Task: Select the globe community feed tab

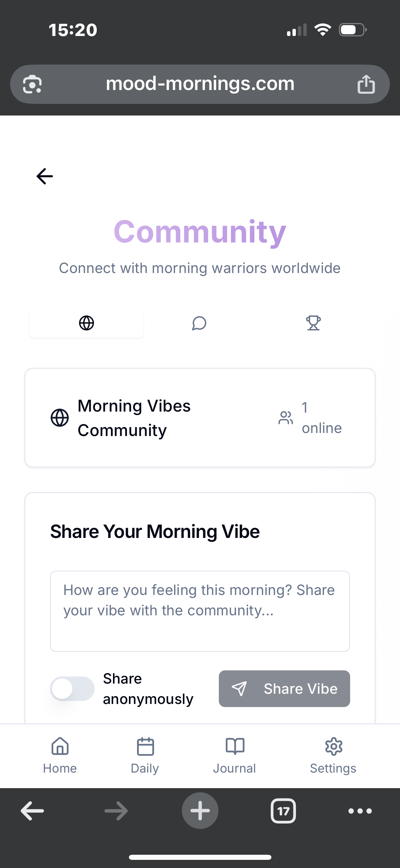Action: tap(86, 323)
